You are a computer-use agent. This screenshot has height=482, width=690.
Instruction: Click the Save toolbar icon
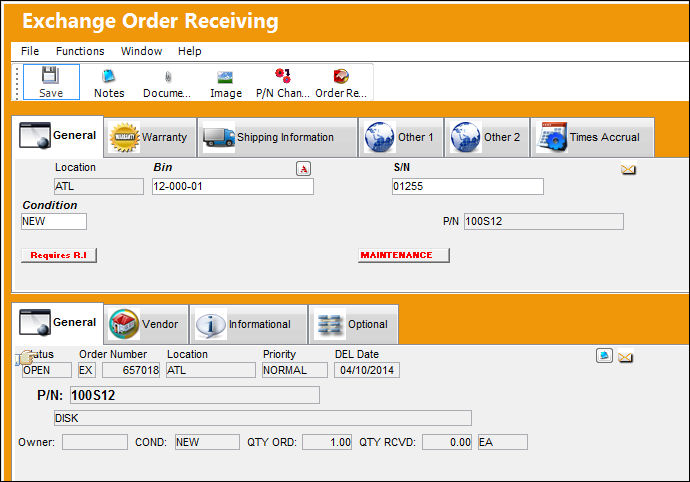(x=51, y=82)
